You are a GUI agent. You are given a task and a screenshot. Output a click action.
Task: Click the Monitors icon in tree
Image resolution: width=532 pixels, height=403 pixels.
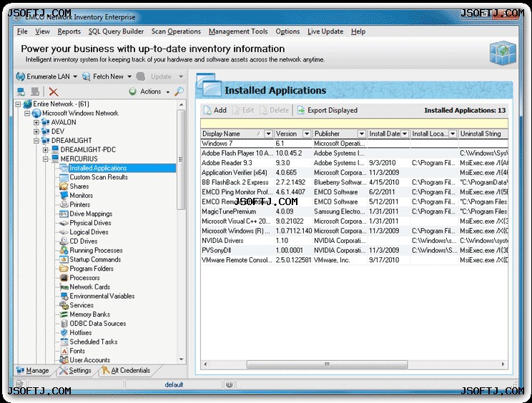[64, 195]
